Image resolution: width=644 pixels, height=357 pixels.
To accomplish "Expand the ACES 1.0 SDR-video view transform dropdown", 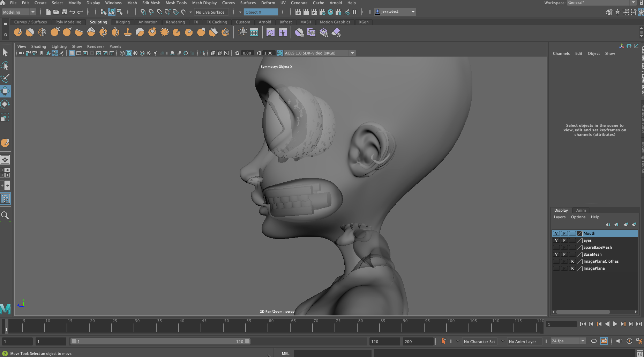I will (x=352, y=53).
